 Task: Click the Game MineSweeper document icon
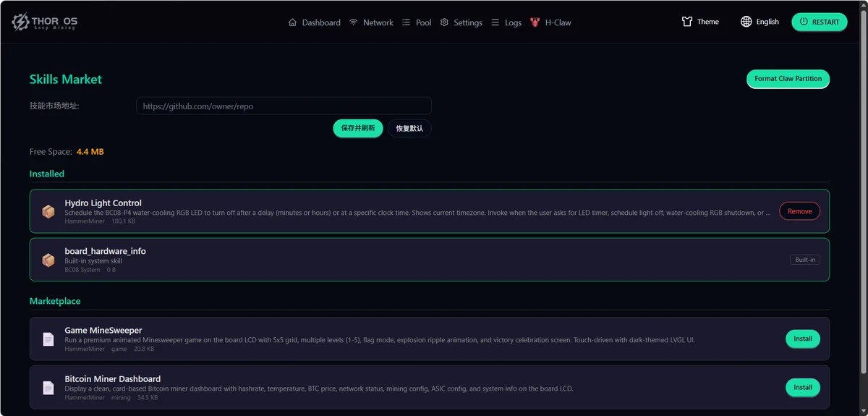[x=48, y=339]
